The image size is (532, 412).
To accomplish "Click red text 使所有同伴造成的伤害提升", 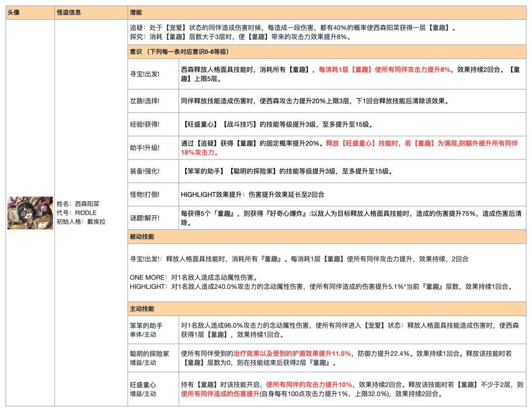I will point(220,394).
